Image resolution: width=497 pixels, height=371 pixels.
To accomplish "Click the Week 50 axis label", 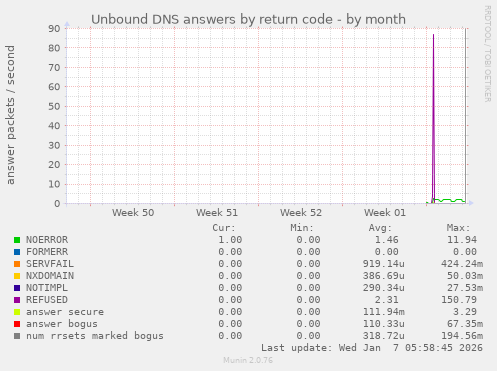I will [x=133, y=213].
